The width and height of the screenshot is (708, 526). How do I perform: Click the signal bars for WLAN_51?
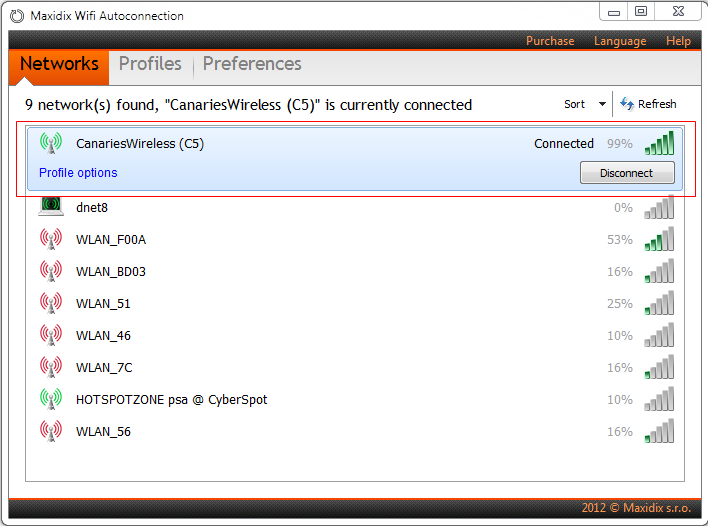pos(659,303)
